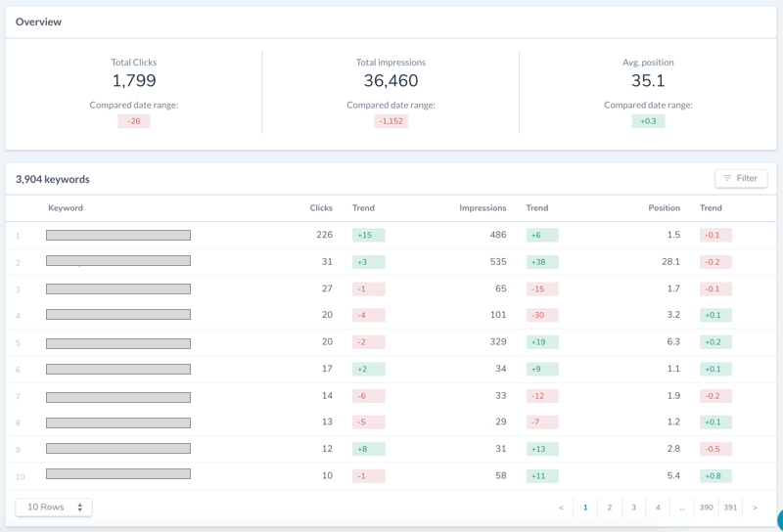
Task: Click the -0.5 position trend badge
Action: [715, 449]
